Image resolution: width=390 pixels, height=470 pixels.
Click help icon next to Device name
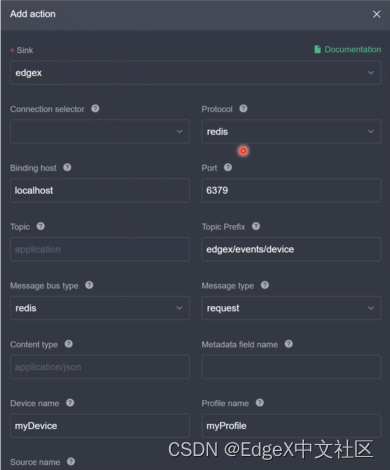(70, 403)
